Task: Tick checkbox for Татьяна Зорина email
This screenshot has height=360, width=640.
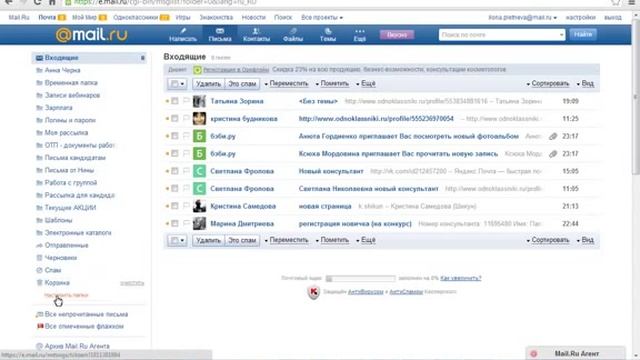Action: coord(175,101)
